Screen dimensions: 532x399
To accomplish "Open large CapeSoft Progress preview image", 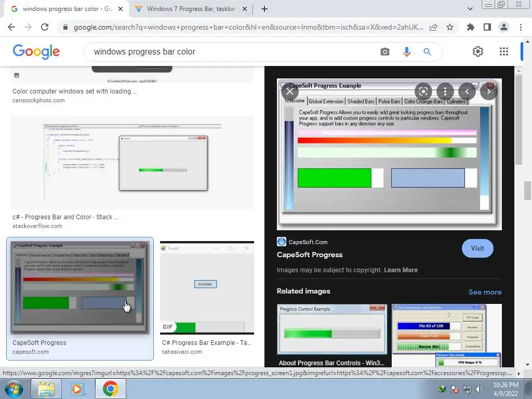I will coord(389,154).
